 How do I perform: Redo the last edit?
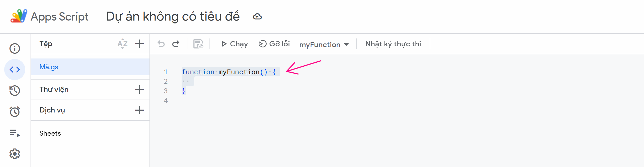(x=176, y=44)
